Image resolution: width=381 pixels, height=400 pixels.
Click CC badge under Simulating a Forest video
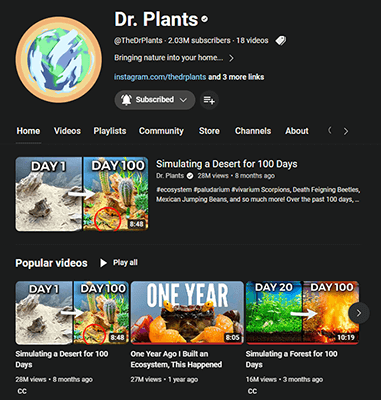[252, 391]
